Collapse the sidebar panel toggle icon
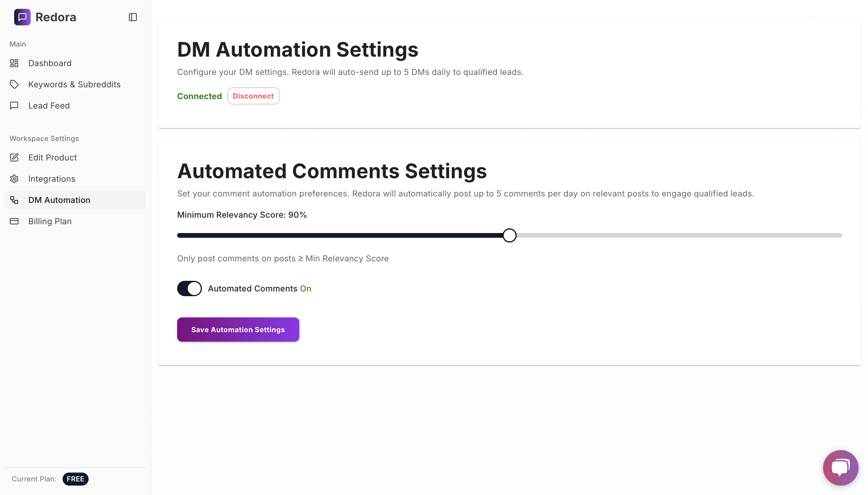Screen dimensions: 868x495 coord(133,17)
